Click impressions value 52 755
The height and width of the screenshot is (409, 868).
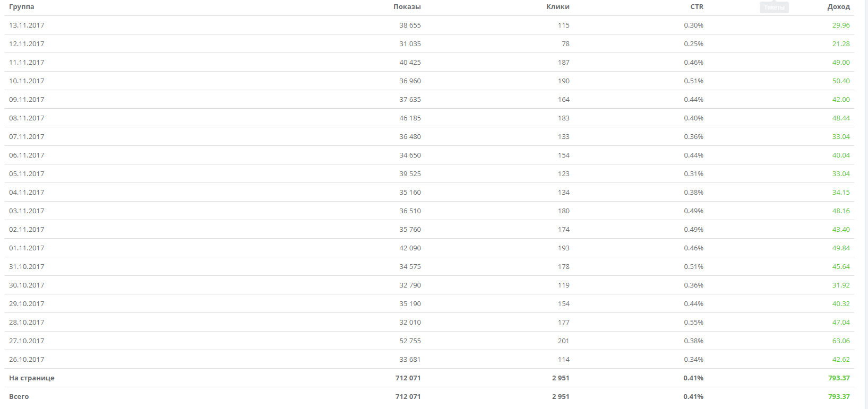(x=410, y=341)
